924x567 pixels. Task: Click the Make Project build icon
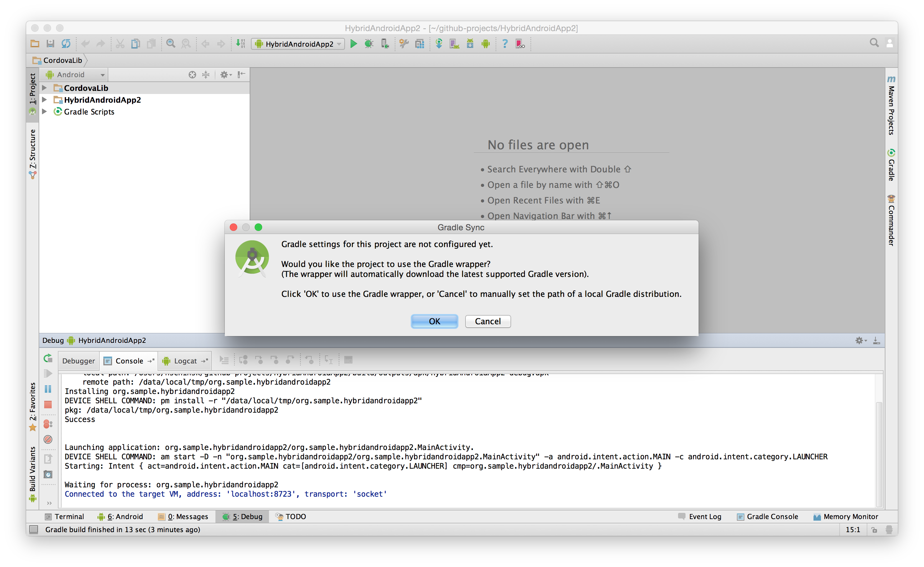click(x=240, y=44)
